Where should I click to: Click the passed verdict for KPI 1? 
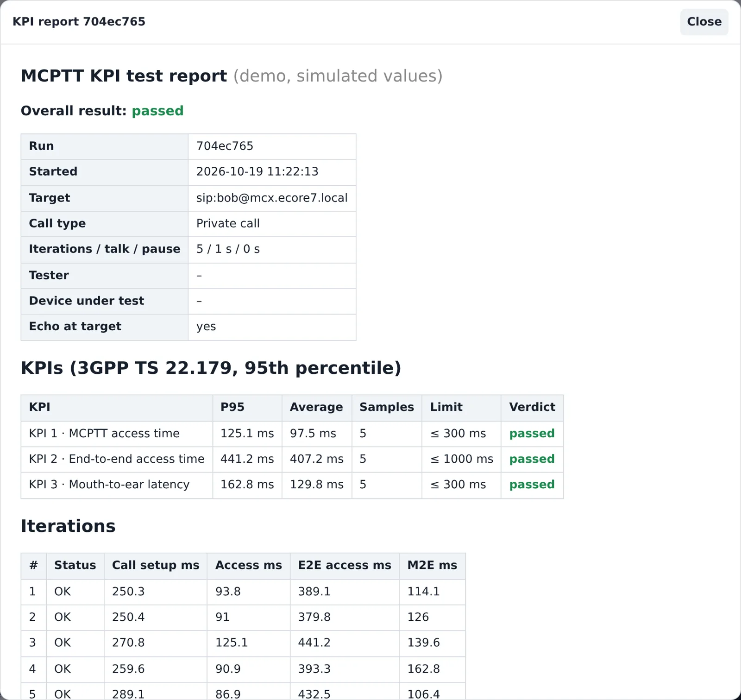click(532, 434)
